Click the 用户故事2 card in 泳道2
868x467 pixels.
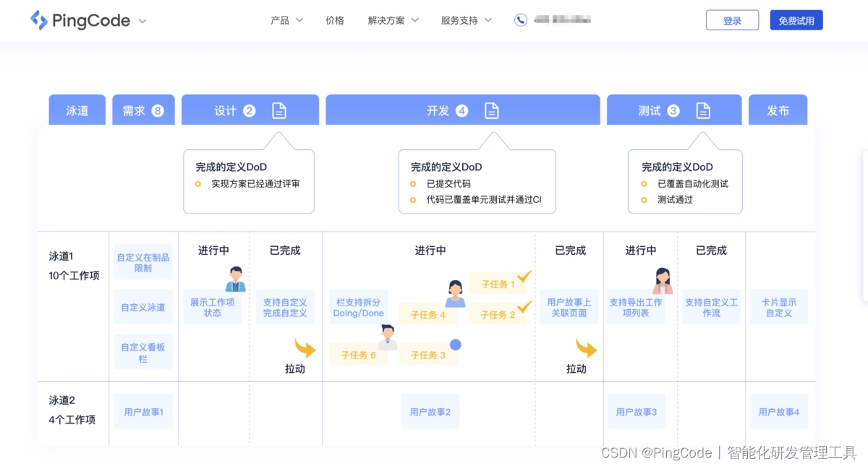(430, 411)
